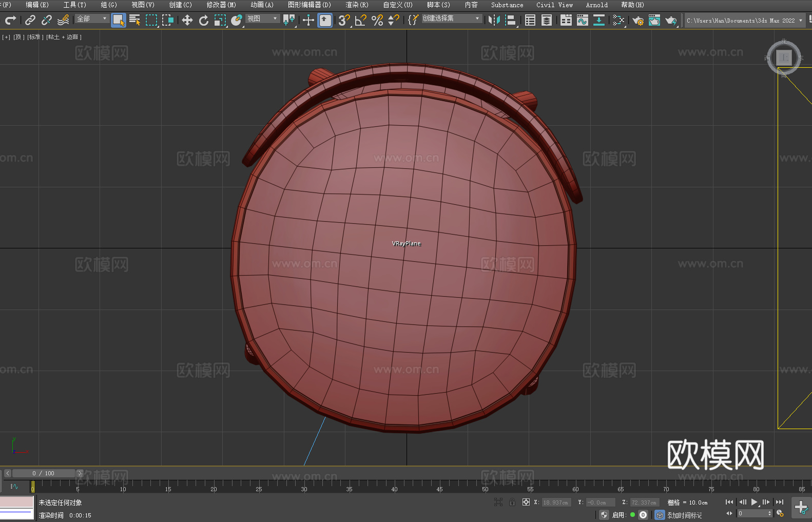The height and width of the screenshot is (522, 812).
Task: Click Go to Start playback button
Action: [x=729, y=502]
